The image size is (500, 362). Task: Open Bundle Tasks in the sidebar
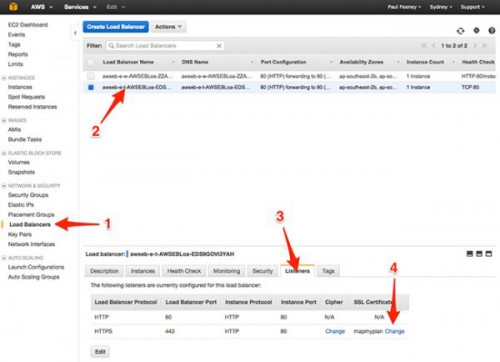(25, 139)
